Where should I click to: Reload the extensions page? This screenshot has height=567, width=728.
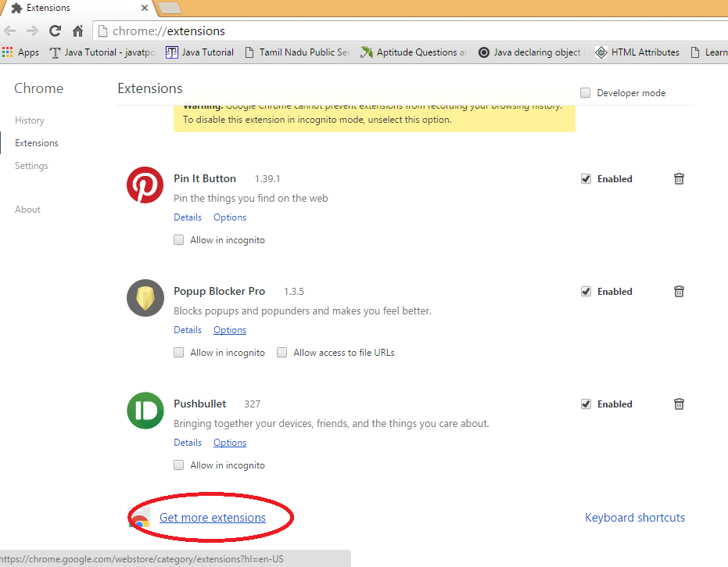(x=56, y=31)
